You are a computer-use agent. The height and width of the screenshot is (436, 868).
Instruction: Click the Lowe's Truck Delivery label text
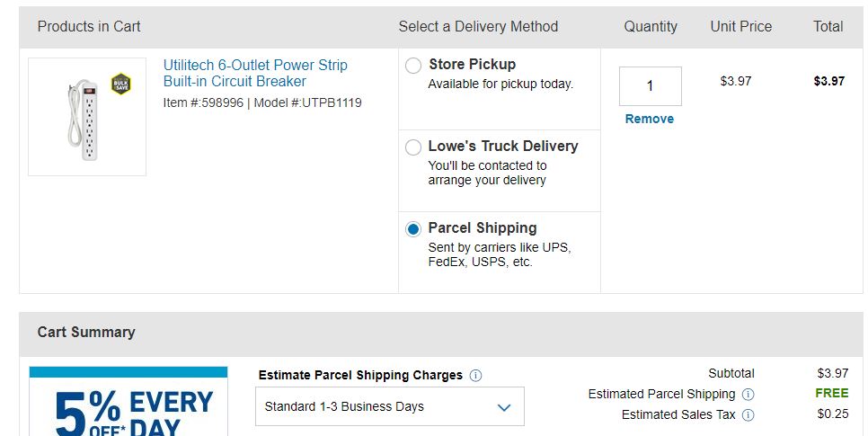click(502, 146)
